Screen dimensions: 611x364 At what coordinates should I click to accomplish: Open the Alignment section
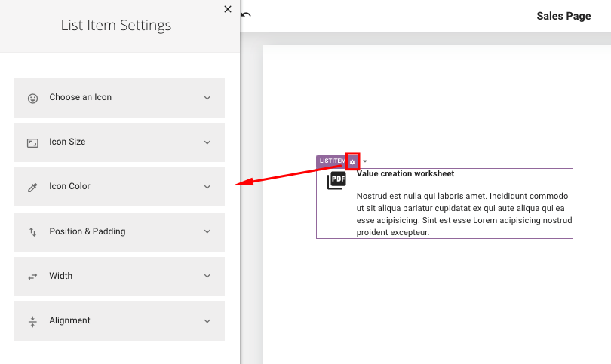click(x=119, y=321)
